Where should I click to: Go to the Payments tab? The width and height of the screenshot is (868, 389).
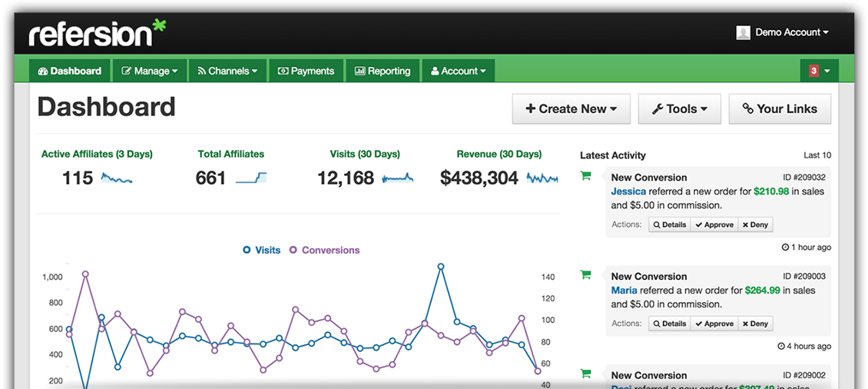306,71
